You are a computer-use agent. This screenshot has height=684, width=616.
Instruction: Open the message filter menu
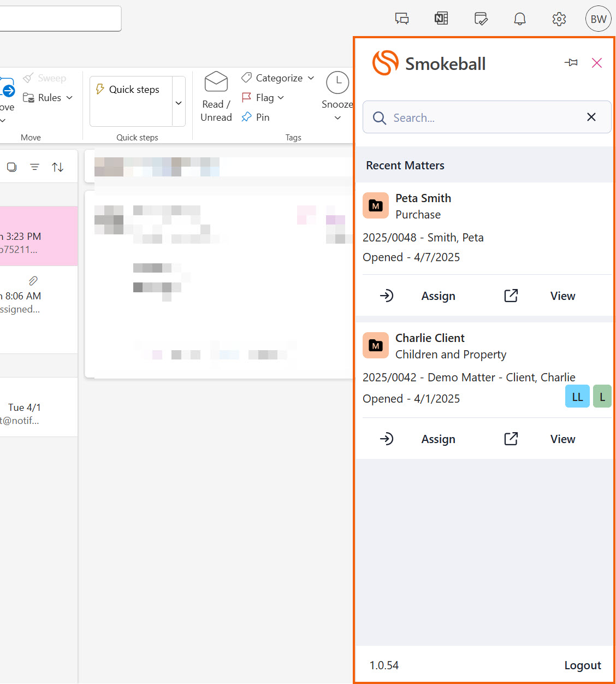(34, 167)
